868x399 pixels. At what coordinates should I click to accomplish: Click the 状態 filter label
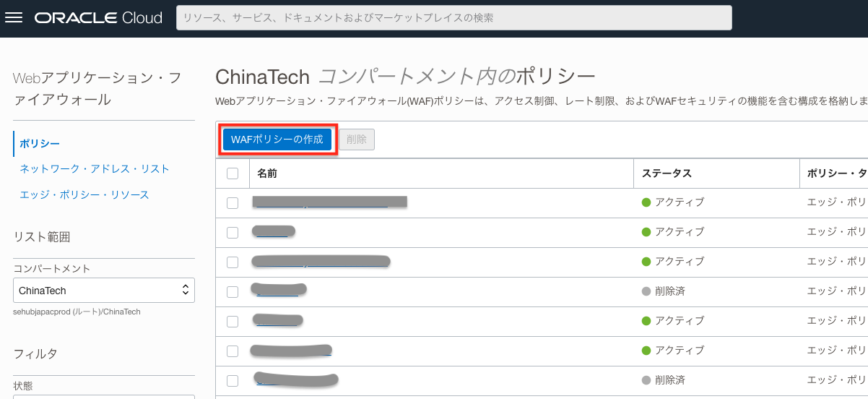(x=22, y=385)
